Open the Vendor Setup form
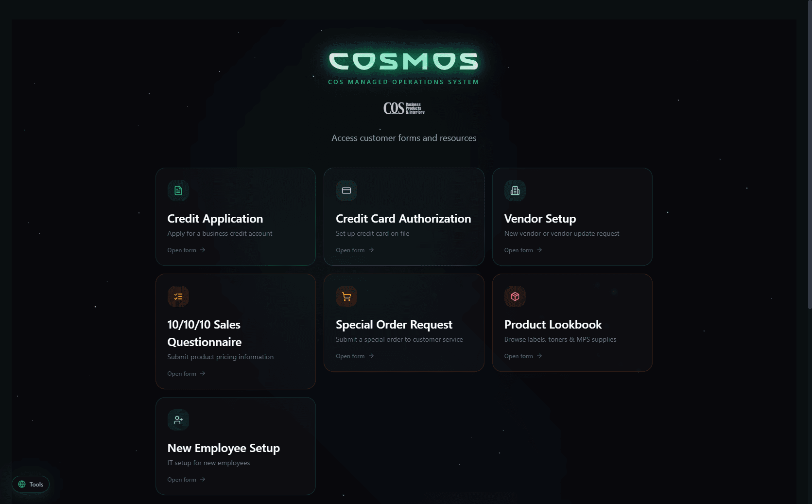812x504 pixels. pyautogui.click(x=518, y=250)
